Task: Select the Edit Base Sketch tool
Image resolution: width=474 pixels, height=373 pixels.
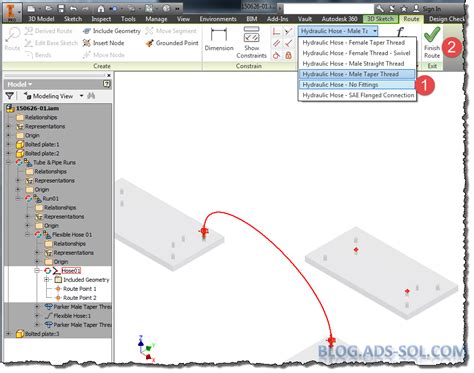Action: point(51,43)
